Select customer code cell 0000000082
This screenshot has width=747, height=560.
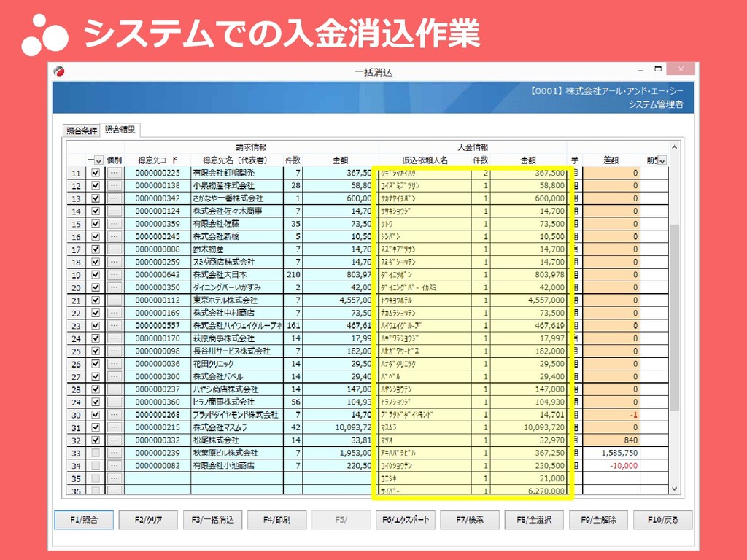pos(158,466)
